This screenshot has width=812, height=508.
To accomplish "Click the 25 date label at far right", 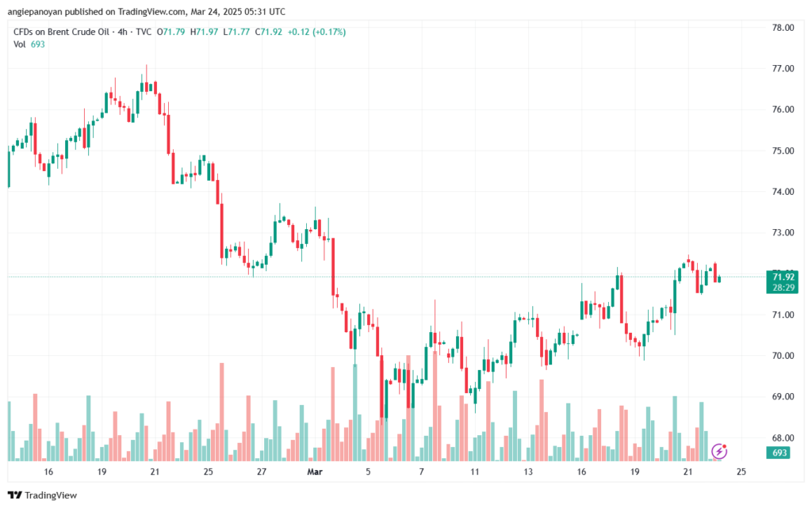I will (741, 472).
